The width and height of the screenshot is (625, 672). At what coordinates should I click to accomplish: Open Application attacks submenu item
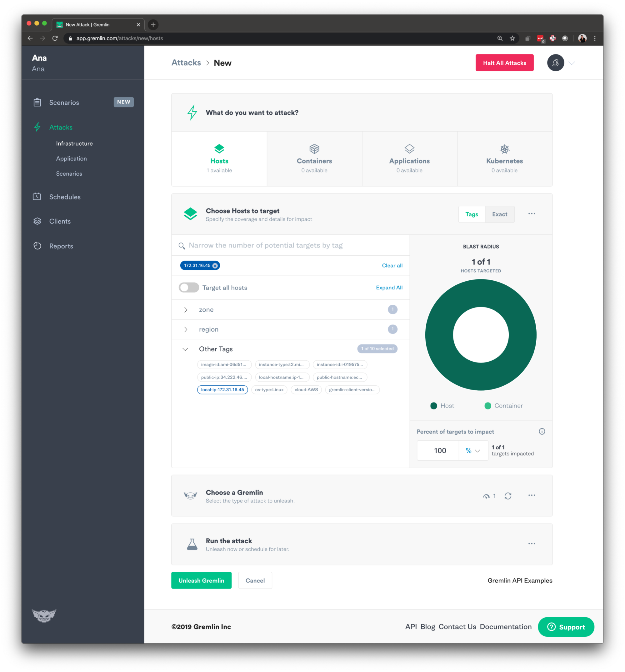click(71, 158)
